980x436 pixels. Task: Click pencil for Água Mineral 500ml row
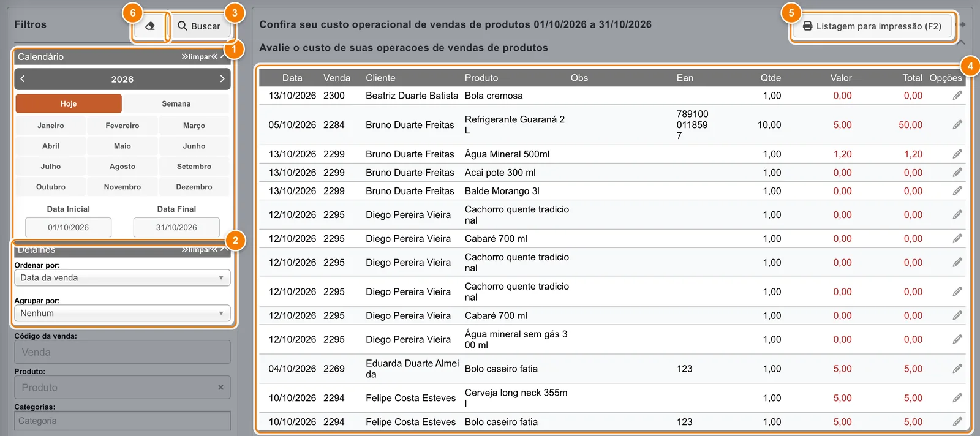click(x=957, y=154)
